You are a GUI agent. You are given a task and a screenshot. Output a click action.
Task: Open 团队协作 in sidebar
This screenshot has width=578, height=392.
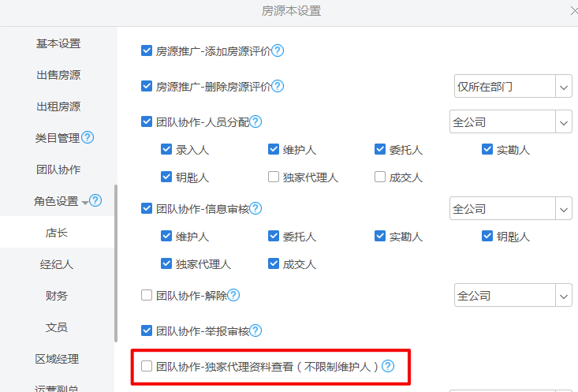point(58,170)
